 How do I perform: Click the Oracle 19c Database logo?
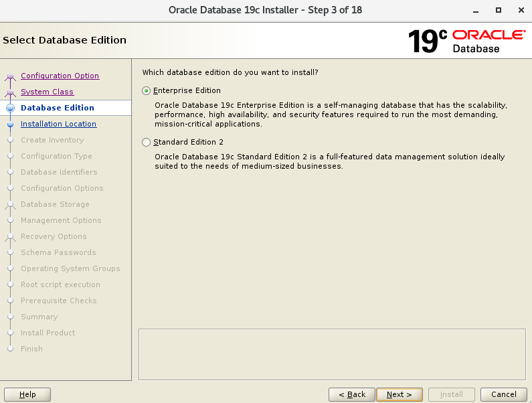[x=466, y=41]
